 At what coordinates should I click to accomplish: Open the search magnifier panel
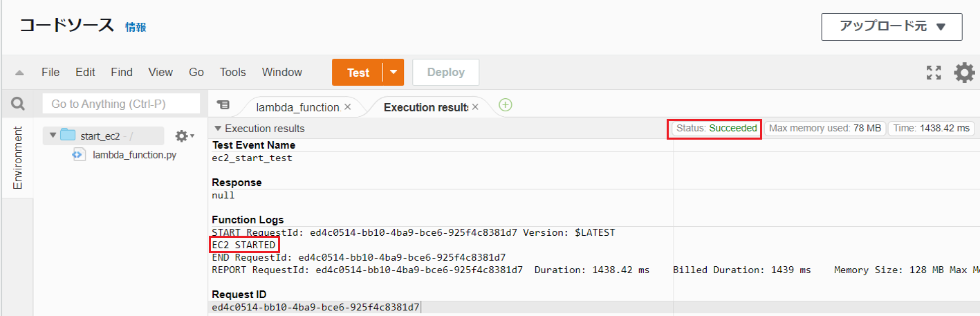(x=18, y=104)
